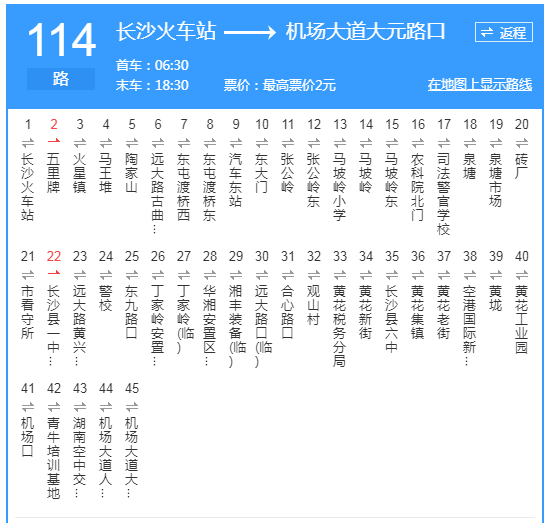Image resolution: width=553 pixels, height=523 pixels.
Task: Click the 返程 return route button
Action: tap(504, 32)
